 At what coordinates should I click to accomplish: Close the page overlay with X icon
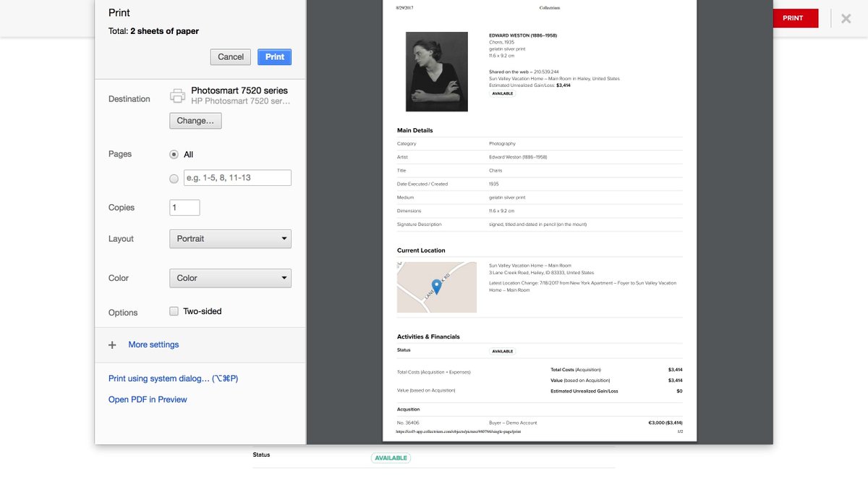(846, 18)
